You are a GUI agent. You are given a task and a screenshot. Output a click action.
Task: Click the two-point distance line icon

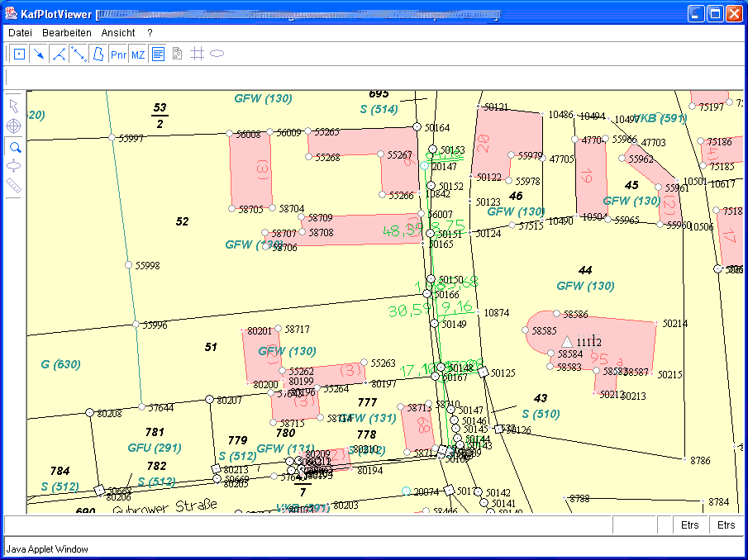78,55
